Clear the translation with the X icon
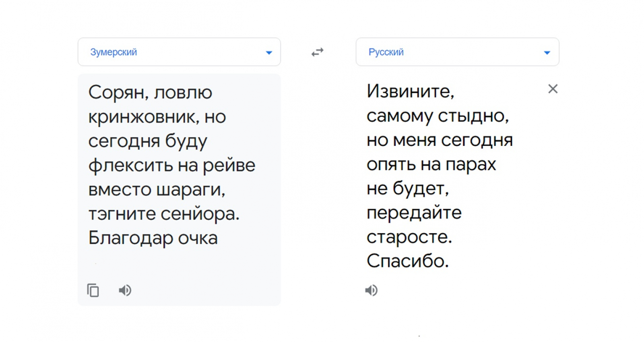Screen dimensions: 644x342 (553, 89)
